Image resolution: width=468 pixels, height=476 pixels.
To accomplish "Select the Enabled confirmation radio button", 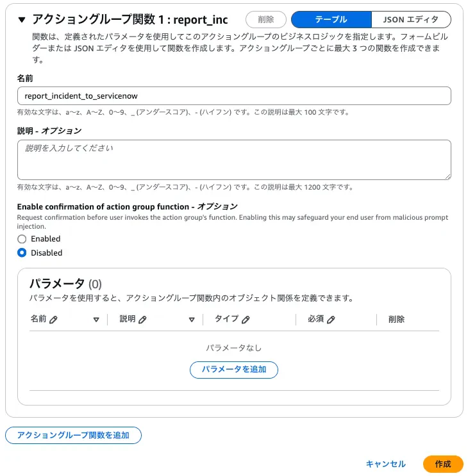I will [x=22, y=239].
